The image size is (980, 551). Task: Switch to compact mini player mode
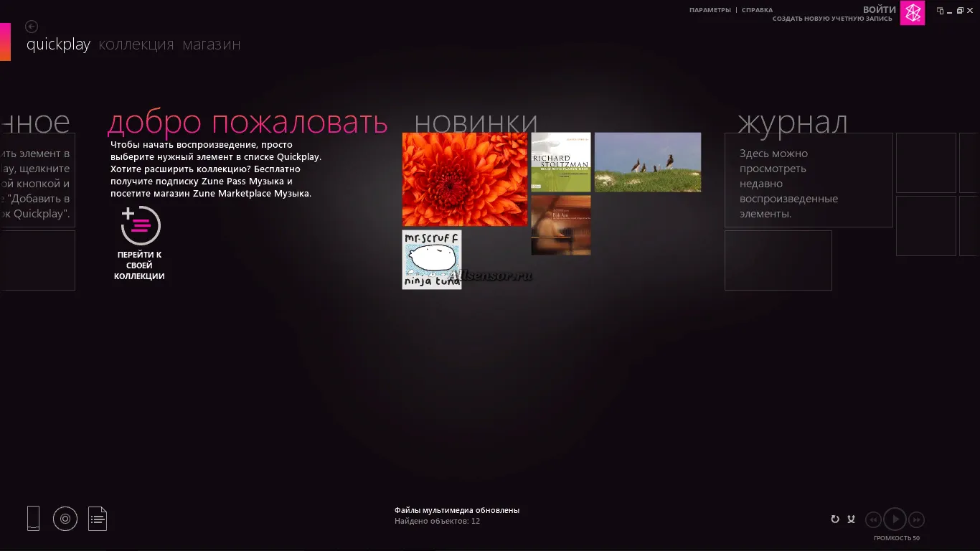coord(941,11)
